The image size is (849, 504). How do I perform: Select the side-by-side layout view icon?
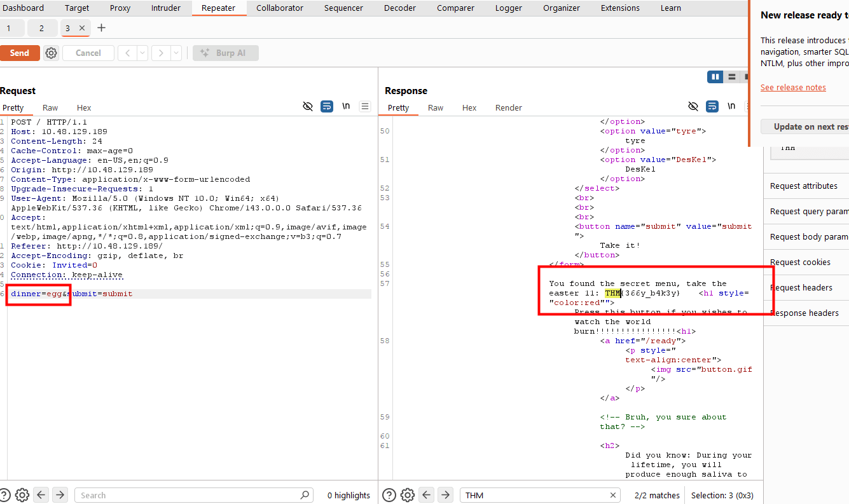click(715, 77)
